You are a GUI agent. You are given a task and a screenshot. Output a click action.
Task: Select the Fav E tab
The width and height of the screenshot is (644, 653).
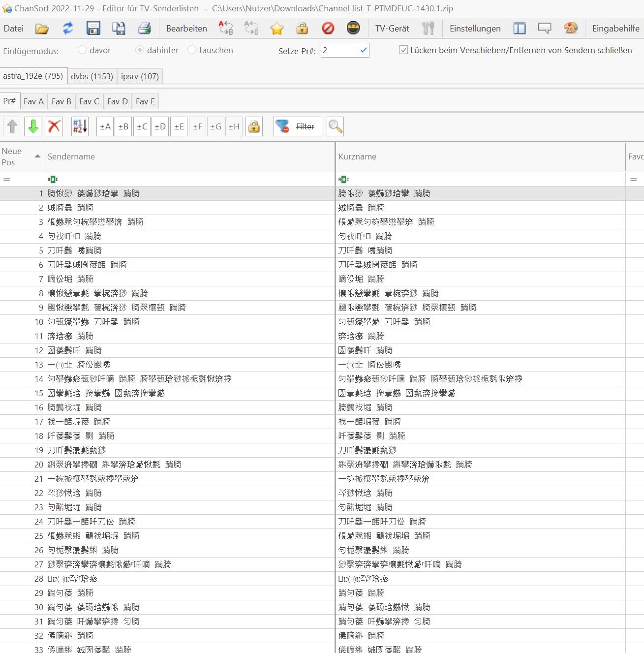coord(145,101)
